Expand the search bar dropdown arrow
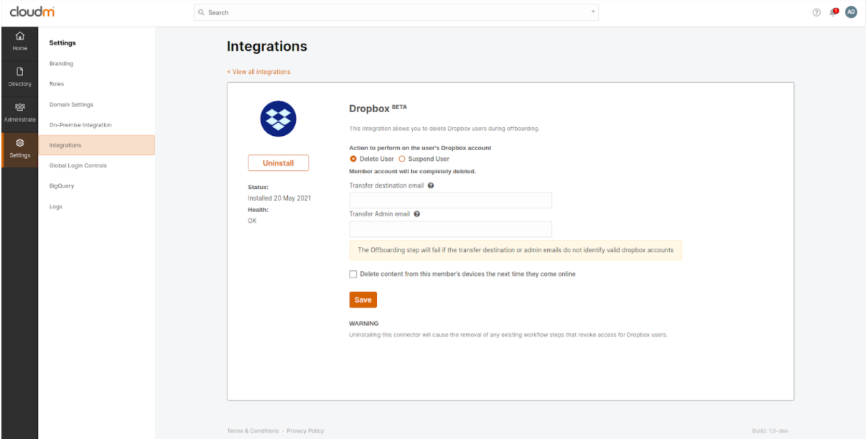Screen dimensions: 868x442 click(593, 12)
